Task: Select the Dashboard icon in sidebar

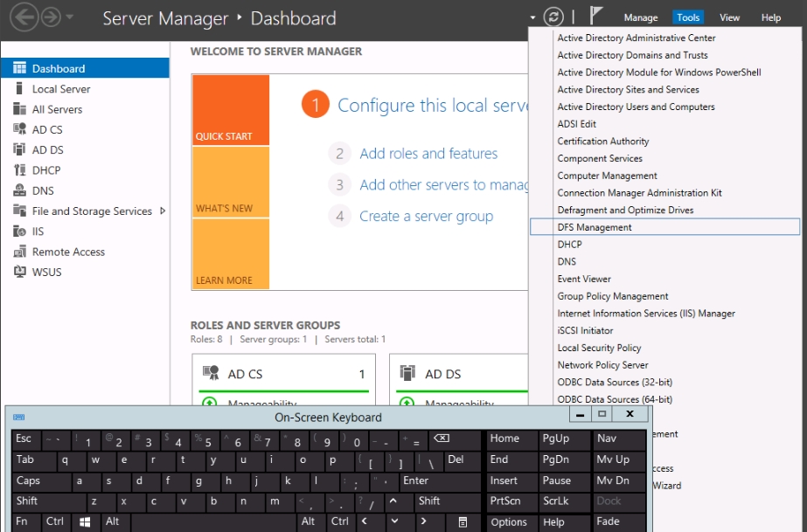Action: (x=19, y=68)
